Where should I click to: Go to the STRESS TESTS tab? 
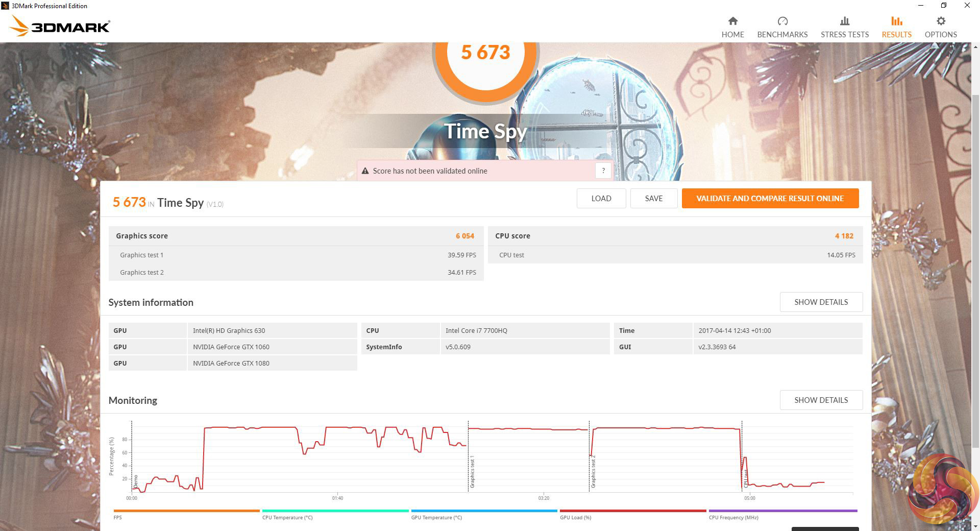point(845,27)
